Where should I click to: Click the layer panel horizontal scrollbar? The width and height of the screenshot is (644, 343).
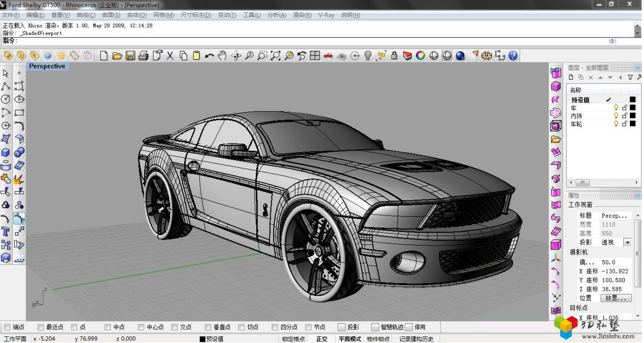[x=604, y=183]
